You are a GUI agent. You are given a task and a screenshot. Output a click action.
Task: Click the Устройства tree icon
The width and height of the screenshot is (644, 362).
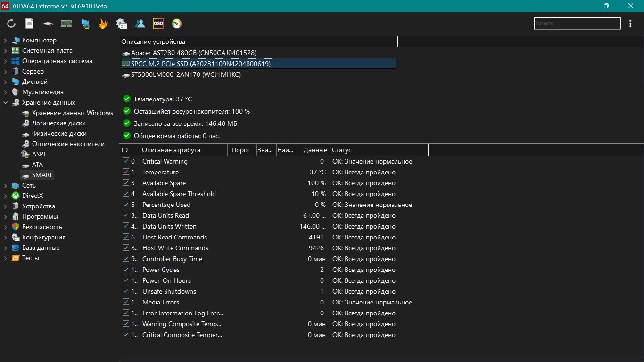coord(16,206)
